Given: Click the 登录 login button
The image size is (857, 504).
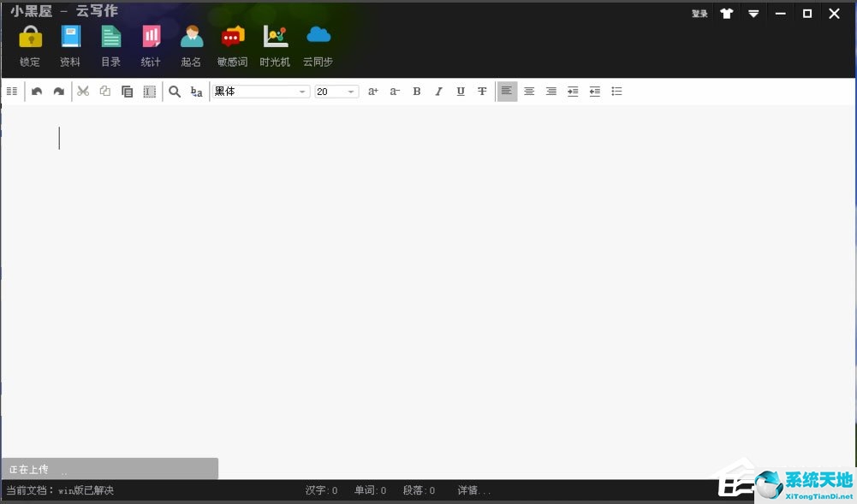Looking at the screenshot, I should click(x=699, y=14).
